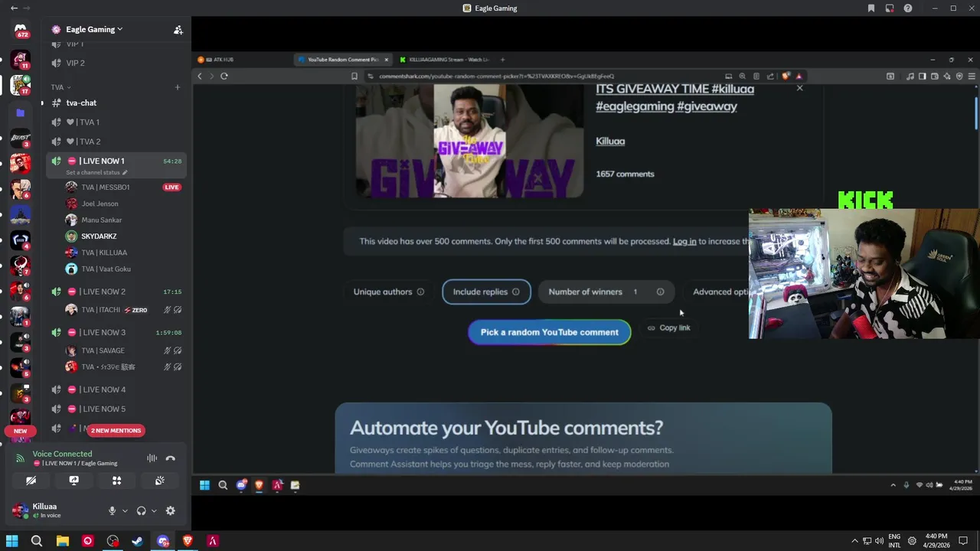Open user TVA | KILLUAA in voice list
The image size is (980, 551).
click(x=104, y=253)
